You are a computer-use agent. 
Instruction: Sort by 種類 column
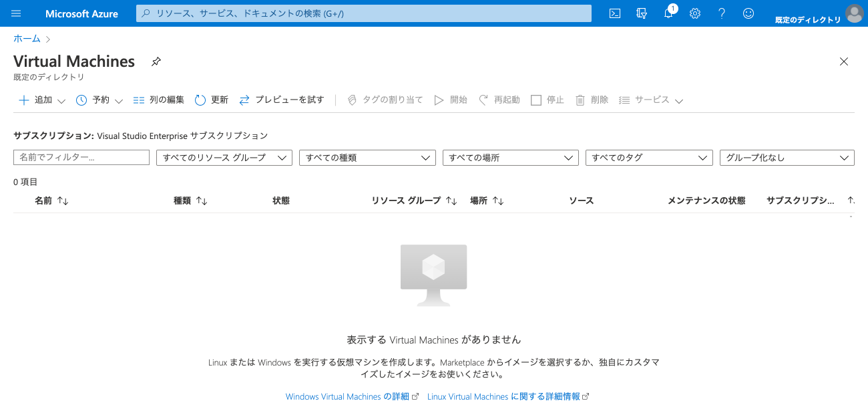point(190,200)
